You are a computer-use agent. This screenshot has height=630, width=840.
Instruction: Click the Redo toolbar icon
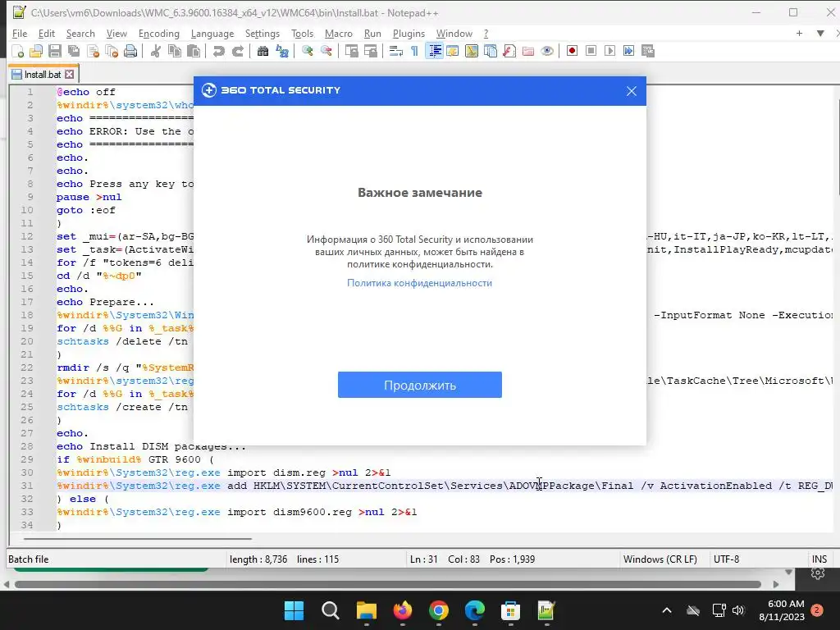point(237,51)
